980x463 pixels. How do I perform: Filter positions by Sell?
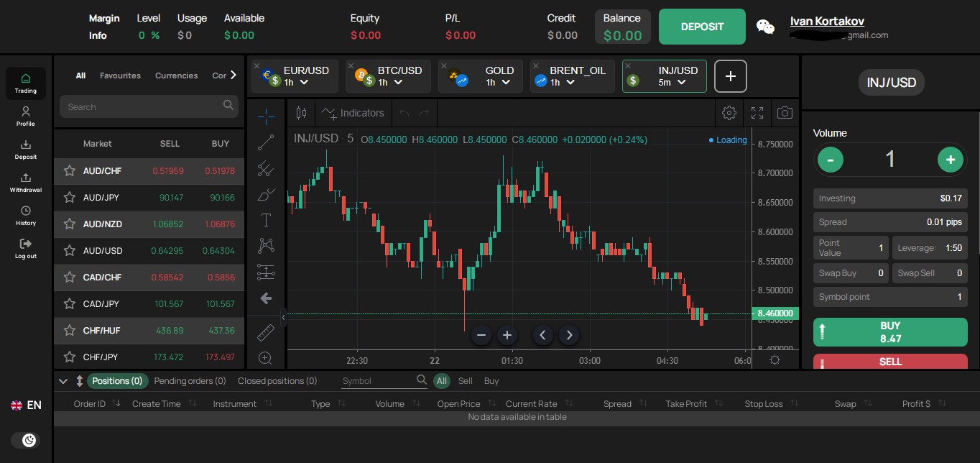465,381
